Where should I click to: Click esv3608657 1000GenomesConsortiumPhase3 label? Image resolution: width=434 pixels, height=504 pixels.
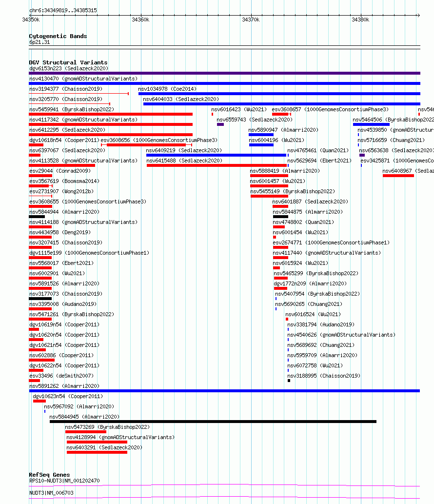(x=330, y=110)
